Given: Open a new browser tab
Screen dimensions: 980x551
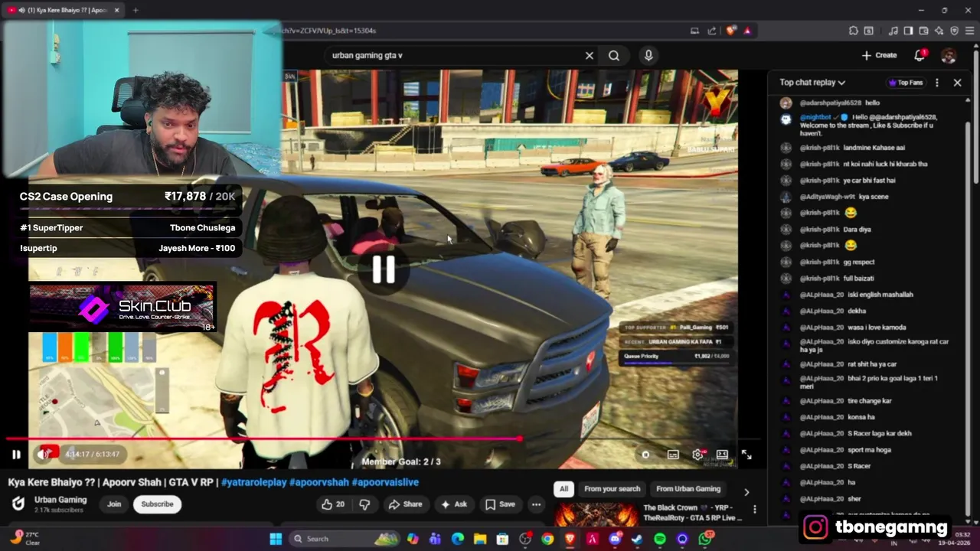Looking at the screenshot, I should pos(136,10).
